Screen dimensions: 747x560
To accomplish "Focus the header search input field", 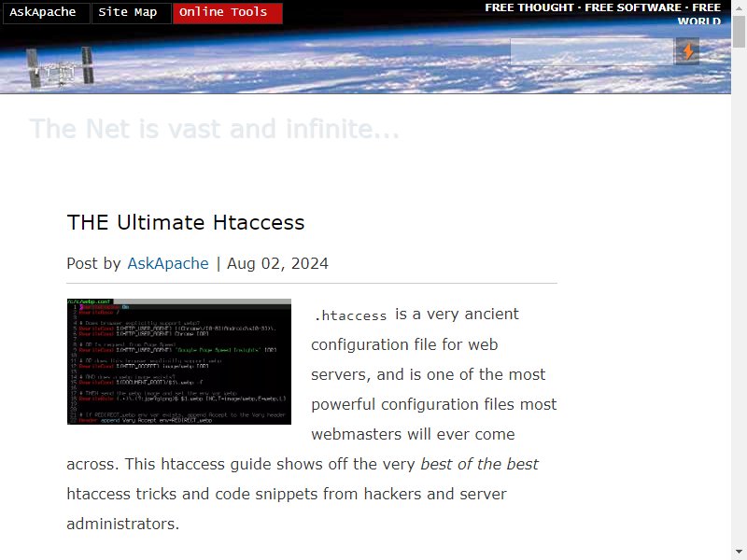I will (592, 51).
